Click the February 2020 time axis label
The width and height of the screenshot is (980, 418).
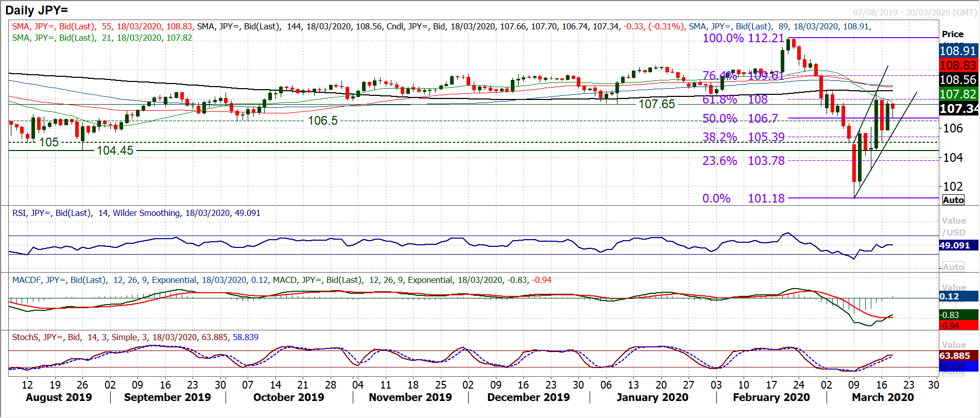click(x=771, y=397)
